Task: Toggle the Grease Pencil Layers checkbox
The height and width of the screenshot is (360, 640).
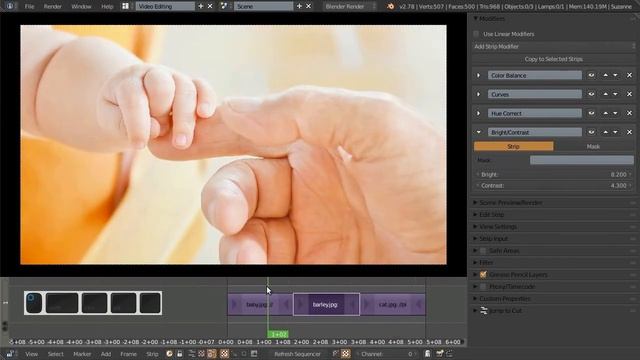Action: point(484,275)
